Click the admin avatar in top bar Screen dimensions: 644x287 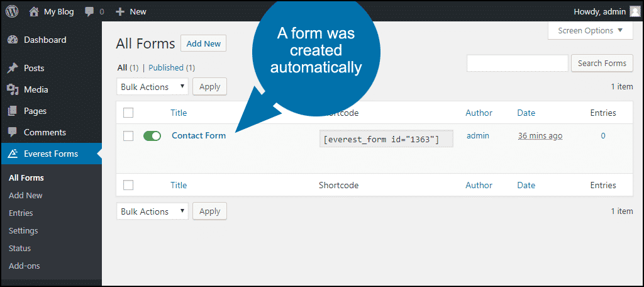[x=635, y=11]
